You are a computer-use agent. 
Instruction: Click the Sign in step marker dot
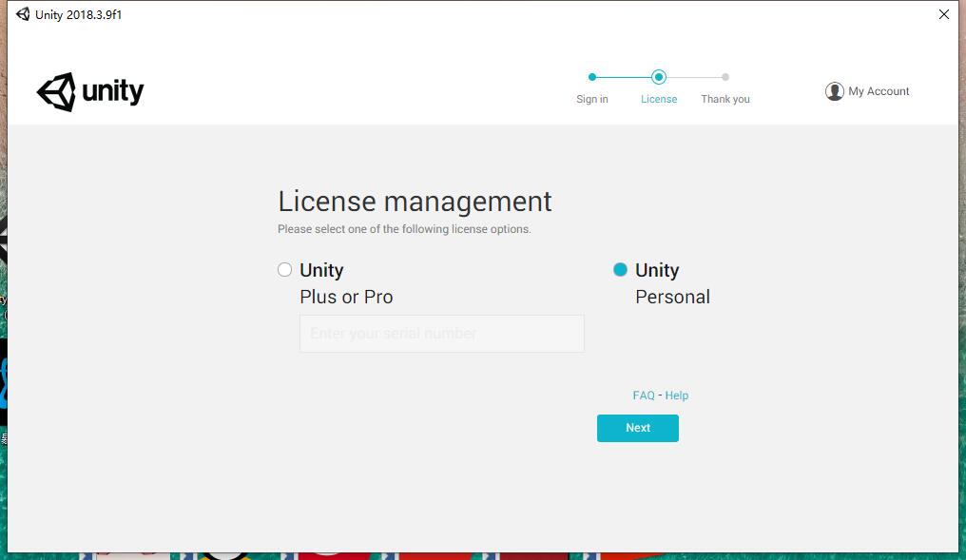(592, 77)
